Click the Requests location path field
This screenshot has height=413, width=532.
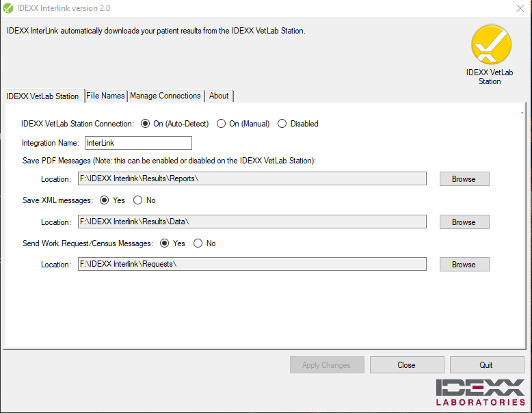(252, 264)
